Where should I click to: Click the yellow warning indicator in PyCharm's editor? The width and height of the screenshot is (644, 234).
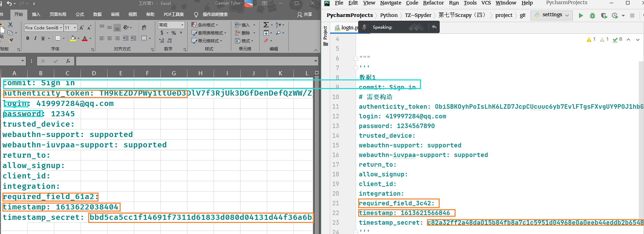591,39
